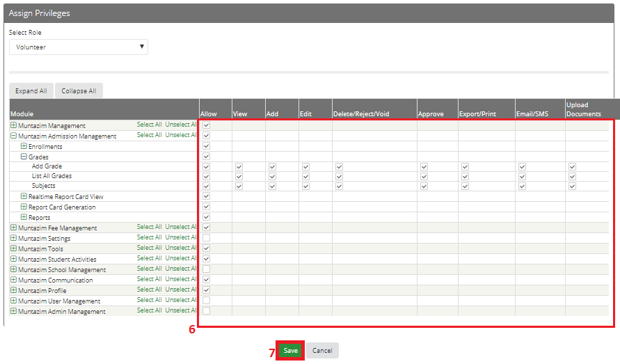
Task: Click Unselect All for Muntazim Communication
Action: 181,279
